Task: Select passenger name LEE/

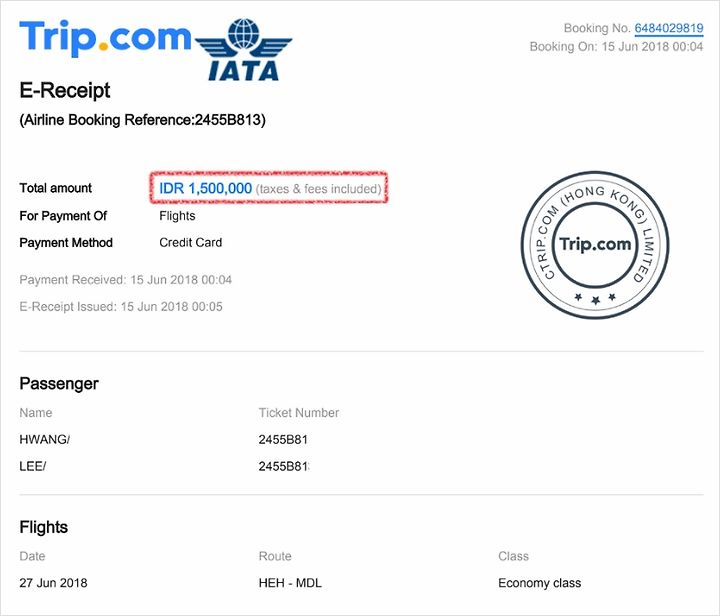Action: (x=33, y=466)
